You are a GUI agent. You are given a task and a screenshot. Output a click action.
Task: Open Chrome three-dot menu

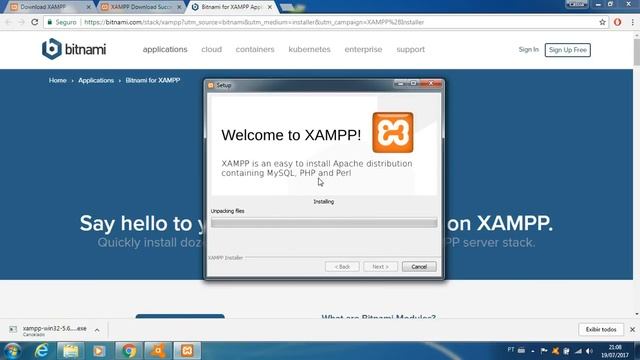click(x=632, y=22)
